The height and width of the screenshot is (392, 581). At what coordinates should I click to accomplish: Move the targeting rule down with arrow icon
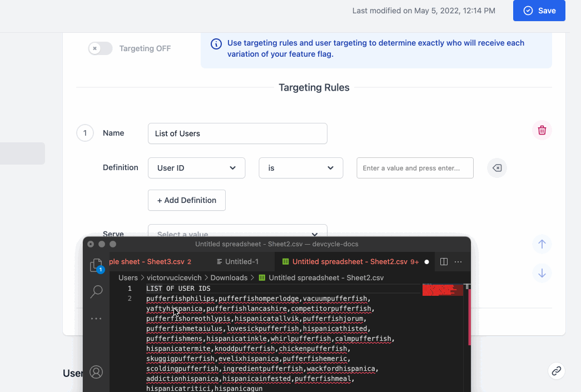(542, 273)
